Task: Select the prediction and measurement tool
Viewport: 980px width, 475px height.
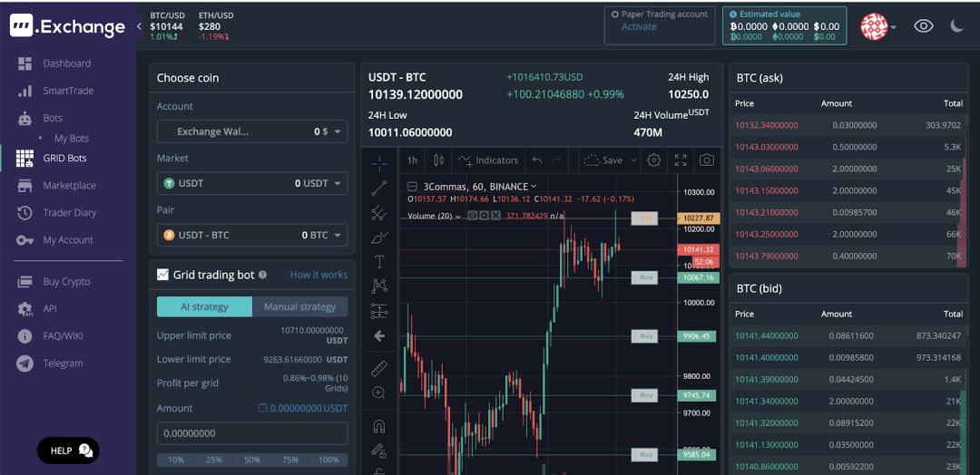Action: tap(379, 310)
